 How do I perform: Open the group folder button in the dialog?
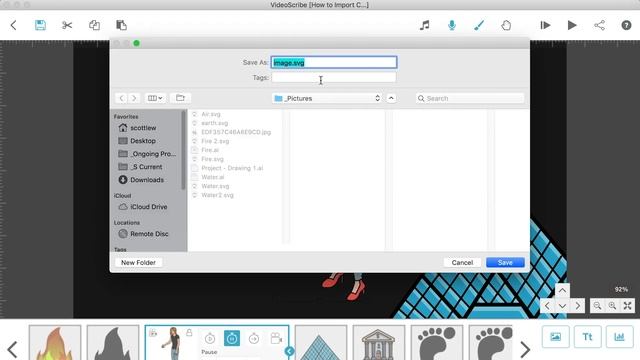(180, 98)
